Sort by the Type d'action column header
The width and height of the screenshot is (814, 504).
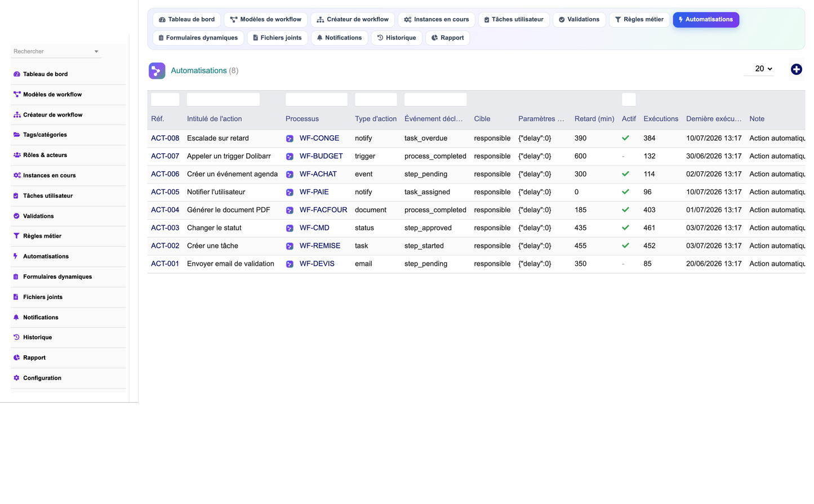coord(376,119)
